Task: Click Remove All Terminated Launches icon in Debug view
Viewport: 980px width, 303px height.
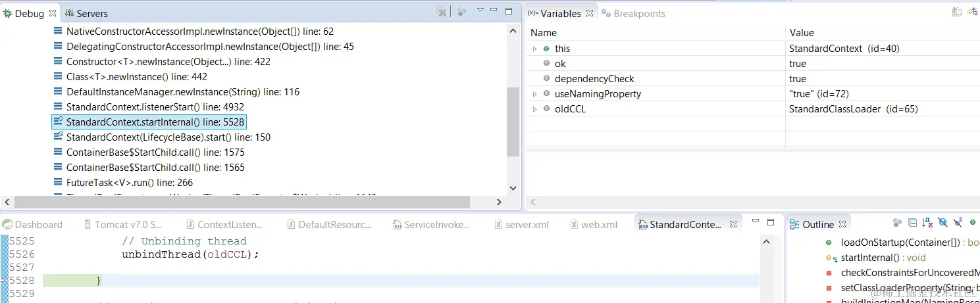Action: point(442,12)
